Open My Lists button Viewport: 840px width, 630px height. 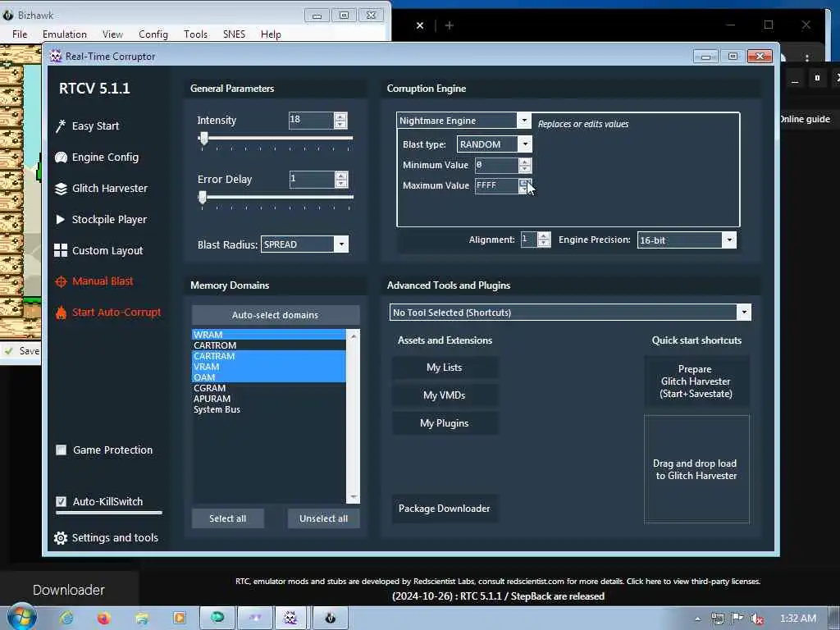[x=444, y=367]
